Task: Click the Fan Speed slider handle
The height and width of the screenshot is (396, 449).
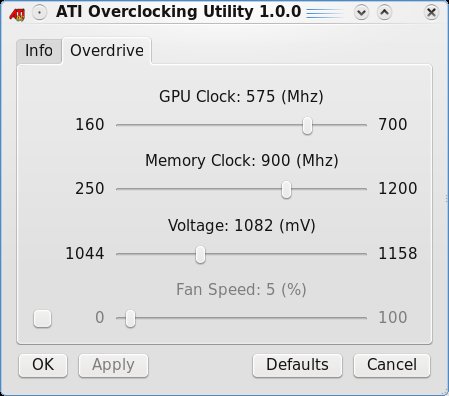Action: tap(130, 319)
